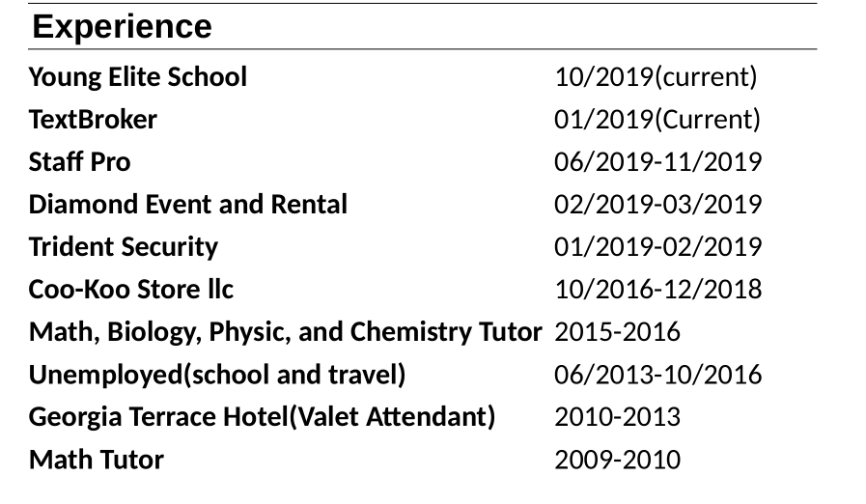The height and width of the screenshot is (504, 866).
Task: Click the 02/2019-03/2019 date range
Action: click(657, 205)
